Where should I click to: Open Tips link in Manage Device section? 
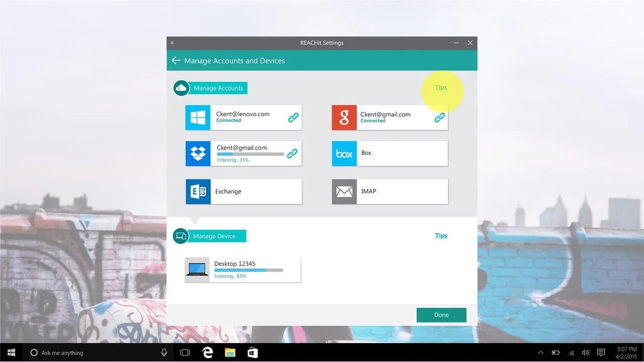pyautogui.click(x=441, y=235)
